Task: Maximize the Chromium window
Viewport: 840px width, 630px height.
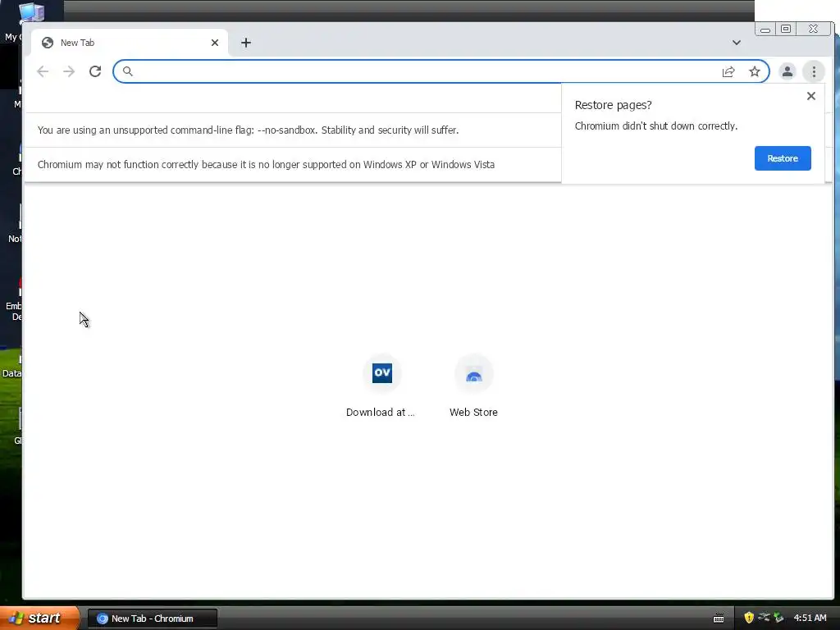Action: tap(785, 29)
